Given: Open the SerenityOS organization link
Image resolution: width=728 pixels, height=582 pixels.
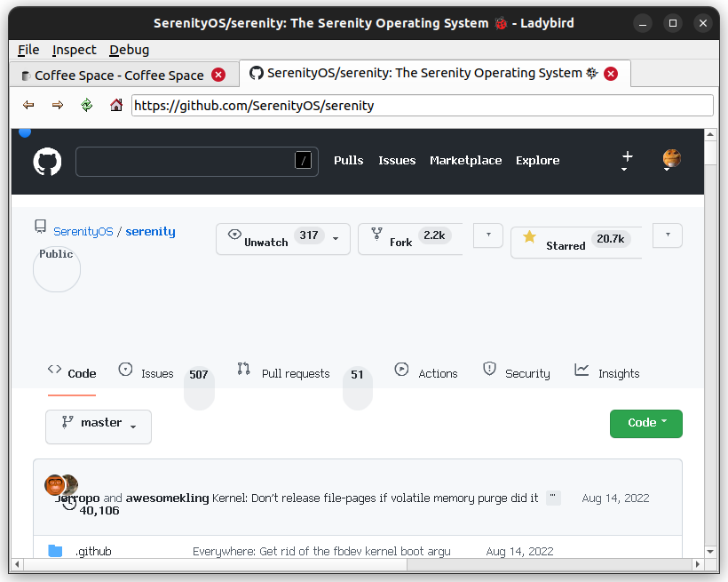Looking at the screenshot, I should 83,232.
